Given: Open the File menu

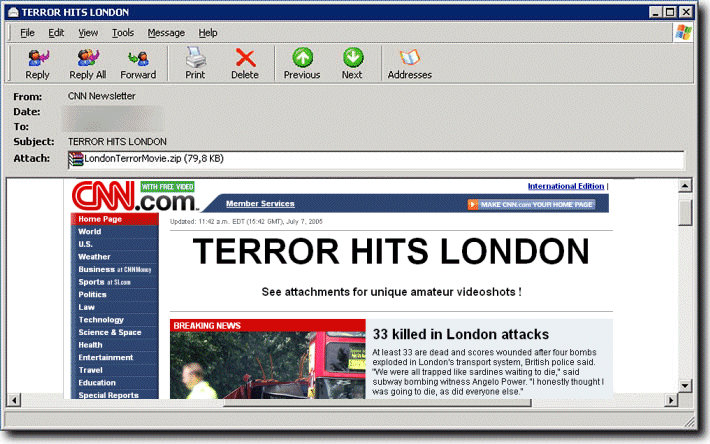Looking at the screenshot, I should pos(27,33).
